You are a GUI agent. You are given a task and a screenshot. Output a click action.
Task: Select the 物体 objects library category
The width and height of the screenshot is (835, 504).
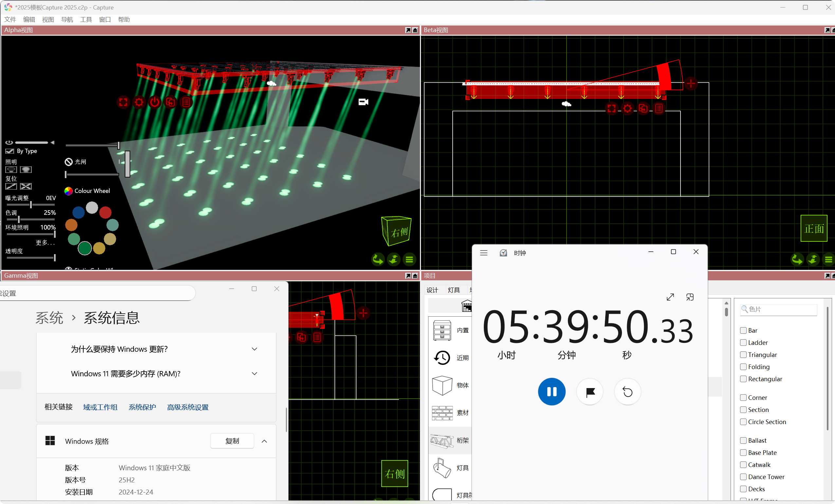point(450,385)
